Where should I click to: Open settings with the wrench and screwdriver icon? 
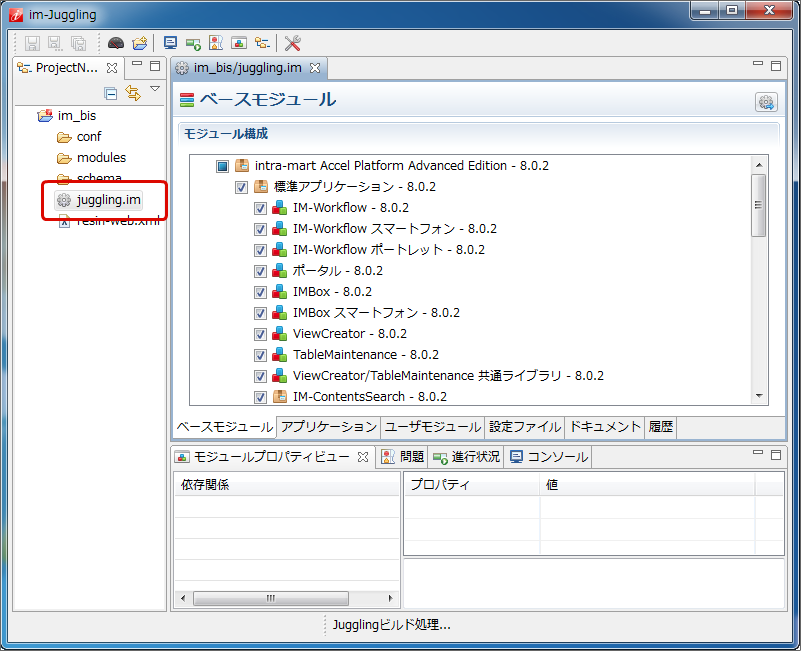(x=293, y=43)
